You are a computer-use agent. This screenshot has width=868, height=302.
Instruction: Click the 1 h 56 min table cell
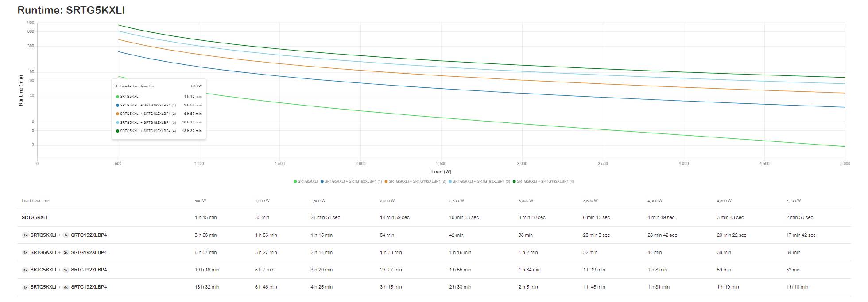266,235
